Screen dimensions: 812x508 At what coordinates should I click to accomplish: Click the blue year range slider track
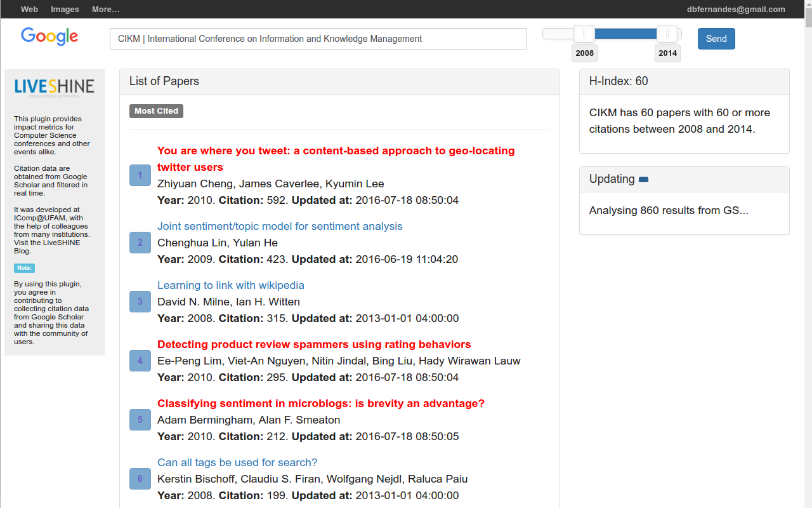tap(625, 34)
